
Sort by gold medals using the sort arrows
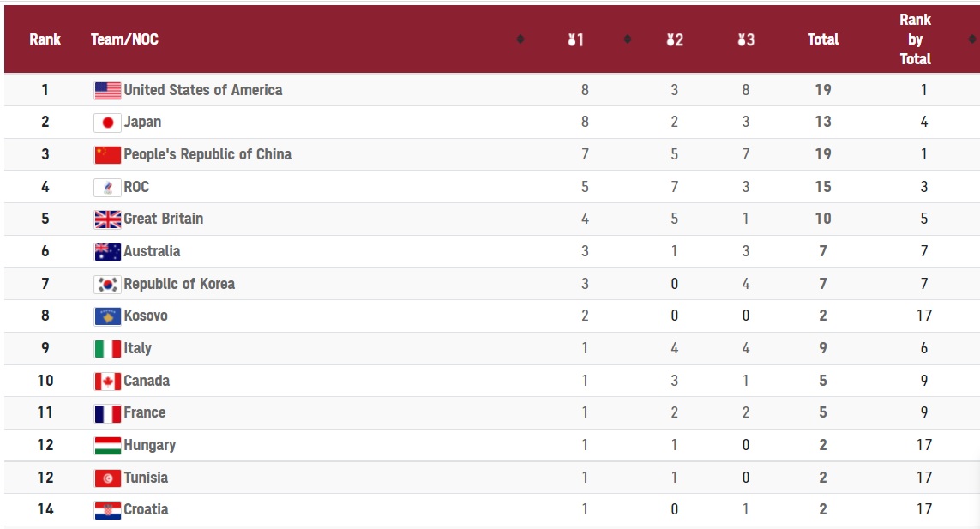[628, 39]
